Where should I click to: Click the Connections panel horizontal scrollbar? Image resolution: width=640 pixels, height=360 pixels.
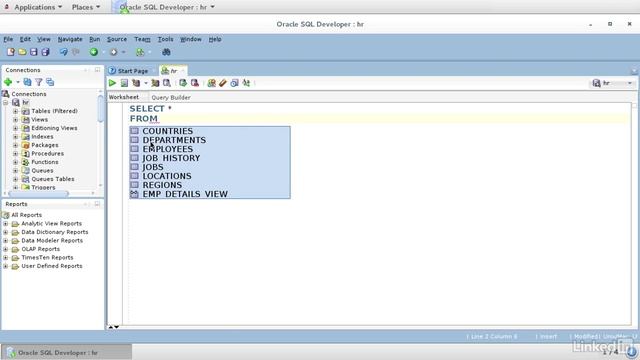click(39, 193)
